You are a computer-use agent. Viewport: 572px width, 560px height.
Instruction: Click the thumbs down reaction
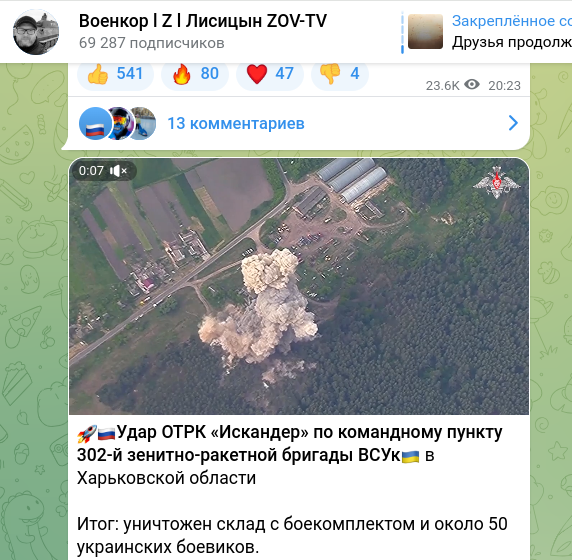pyautogui.click(x=330, y=74)
